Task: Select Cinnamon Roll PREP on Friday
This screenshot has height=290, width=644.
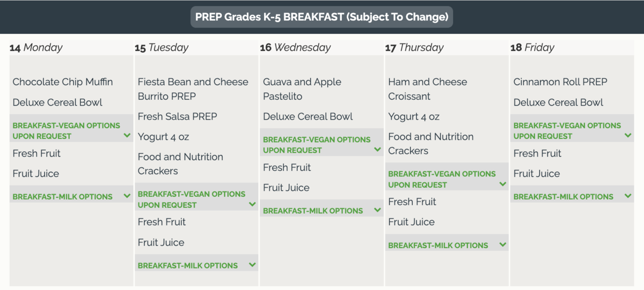Action: pyautogui.click(x=560, y=82)
